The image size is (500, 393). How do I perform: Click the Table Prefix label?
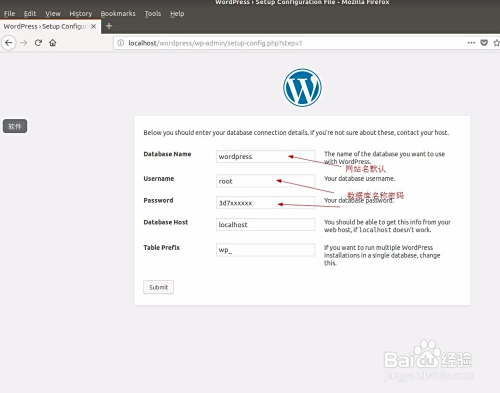point(162,248)
